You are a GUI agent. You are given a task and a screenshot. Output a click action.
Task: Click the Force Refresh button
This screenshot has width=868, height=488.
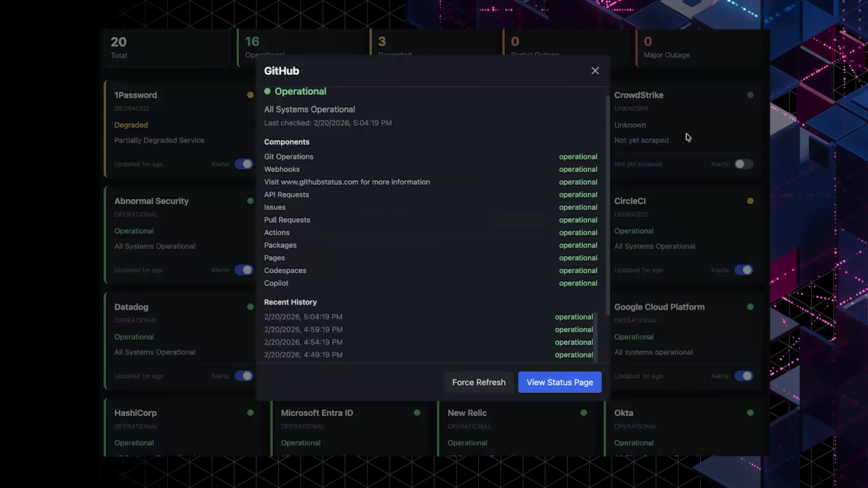(x=479, y=382)
